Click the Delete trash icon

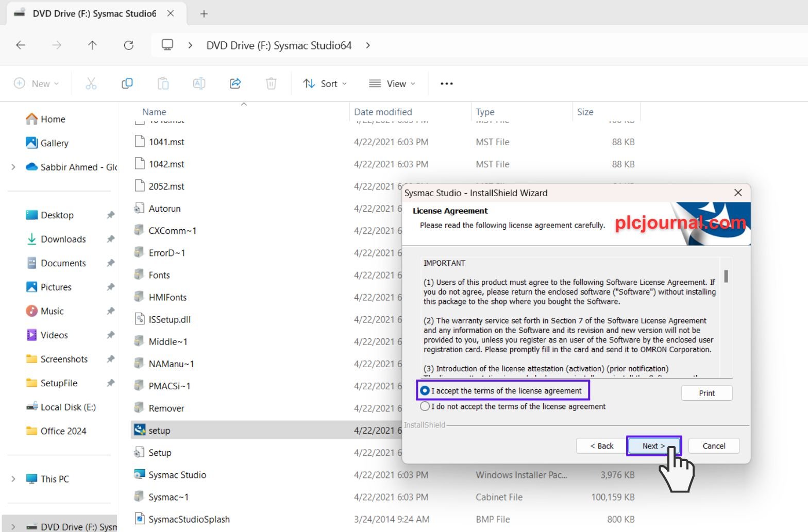click(271, 83)
